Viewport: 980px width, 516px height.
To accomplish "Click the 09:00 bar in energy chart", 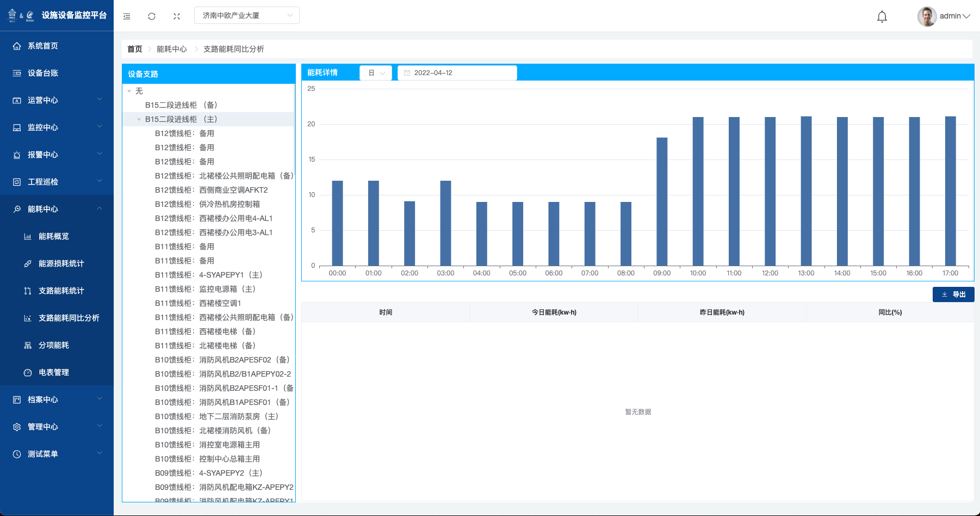I will 662,201.
